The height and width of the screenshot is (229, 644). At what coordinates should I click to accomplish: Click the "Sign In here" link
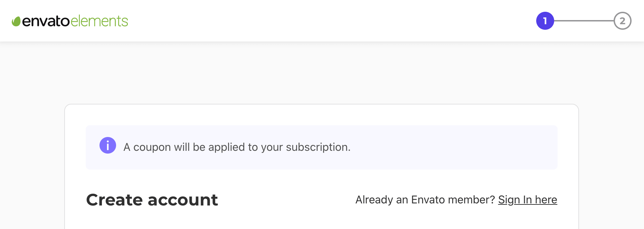tap(528, 200)
